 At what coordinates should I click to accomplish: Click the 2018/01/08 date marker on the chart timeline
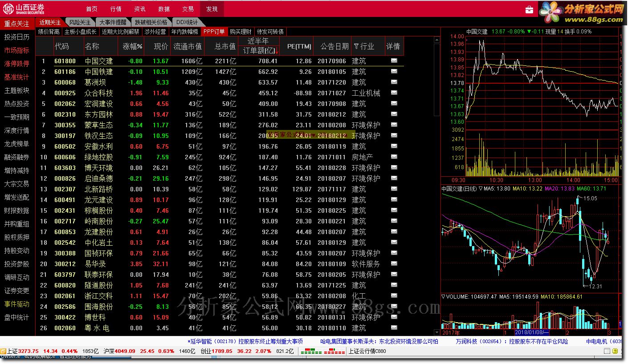(531, 332)
